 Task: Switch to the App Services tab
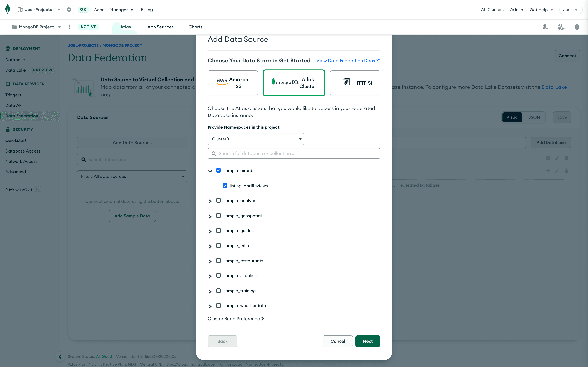160,27
